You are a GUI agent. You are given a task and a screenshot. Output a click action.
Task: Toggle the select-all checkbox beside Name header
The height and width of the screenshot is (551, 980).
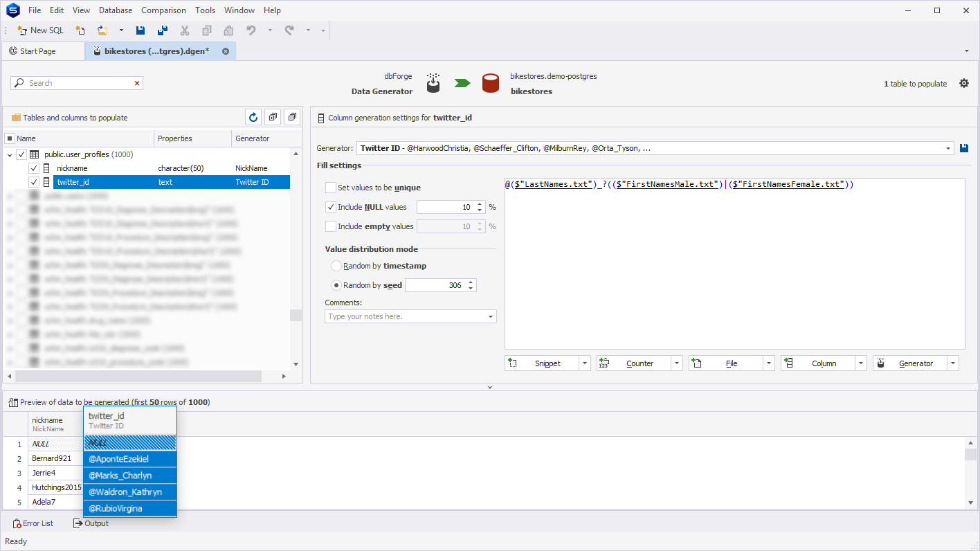point(10,138)
